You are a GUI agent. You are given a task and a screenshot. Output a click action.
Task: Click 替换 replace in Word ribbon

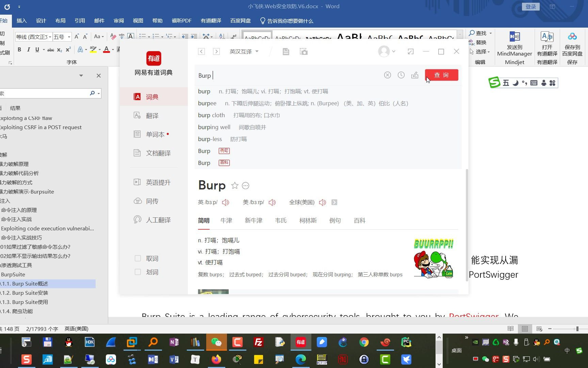[x=477, y=42]
